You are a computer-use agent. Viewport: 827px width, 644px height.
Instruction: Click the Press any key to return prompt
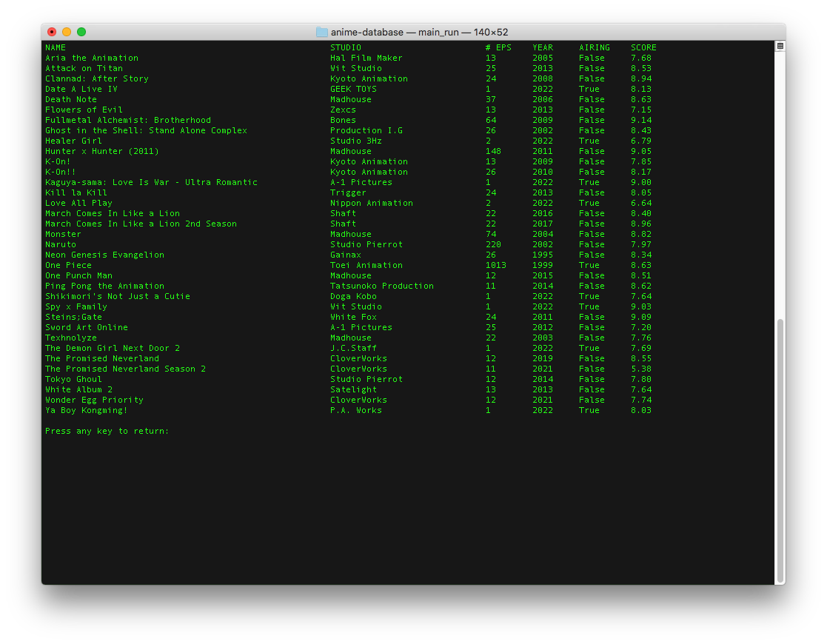point(106,431)
